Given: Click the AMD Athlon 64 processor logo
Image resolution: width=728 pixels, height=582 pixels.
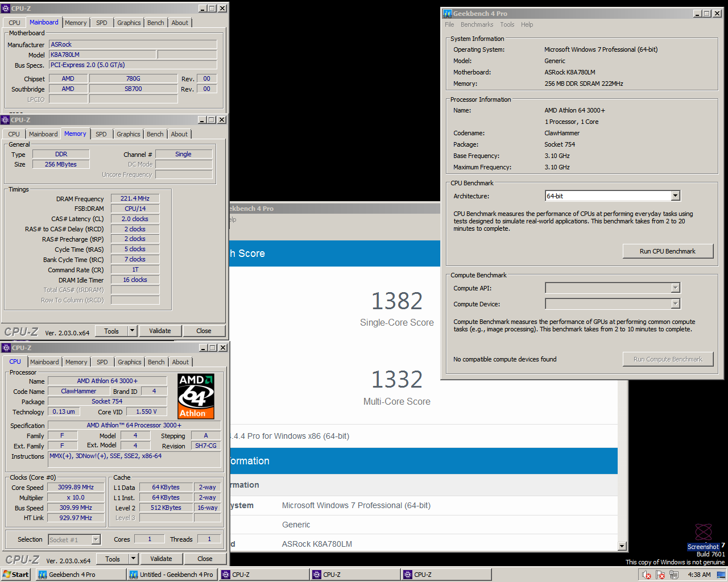Looking at the screenshot, I should point(196,396).
